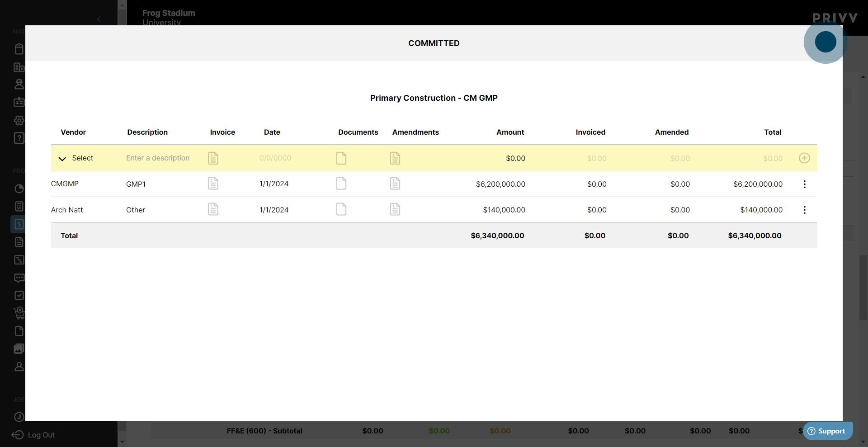Click the CMGMP date 1/1/2024

(274, 184)
